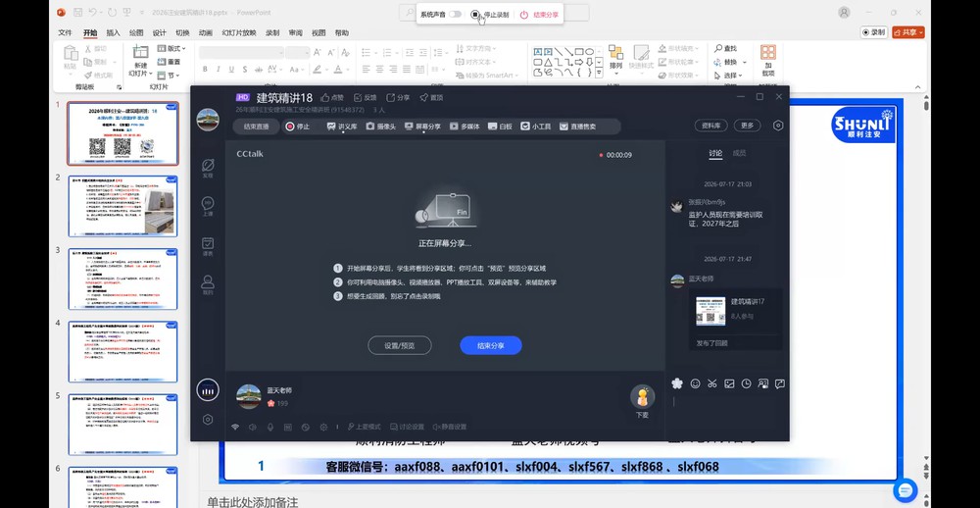
Task: Expand the 节 section dropdown
Action: [168, 76]
